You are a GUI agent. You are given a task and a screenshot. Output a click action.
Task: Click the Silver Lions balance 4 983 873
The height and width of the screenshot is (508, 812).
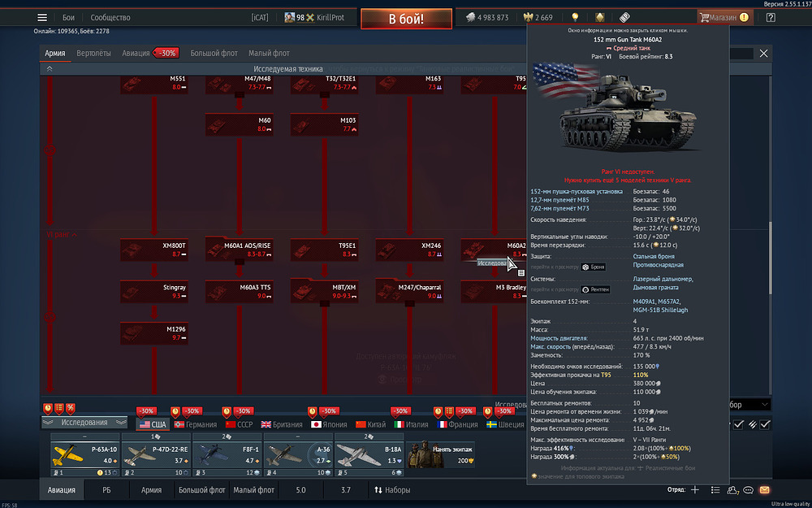point(487,18)
